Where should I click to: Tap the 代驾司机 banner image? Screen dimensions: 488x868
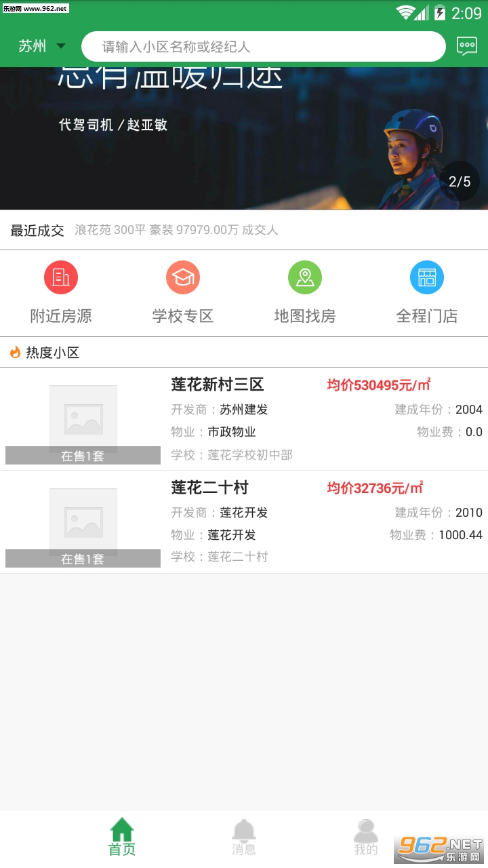[244, 138]
